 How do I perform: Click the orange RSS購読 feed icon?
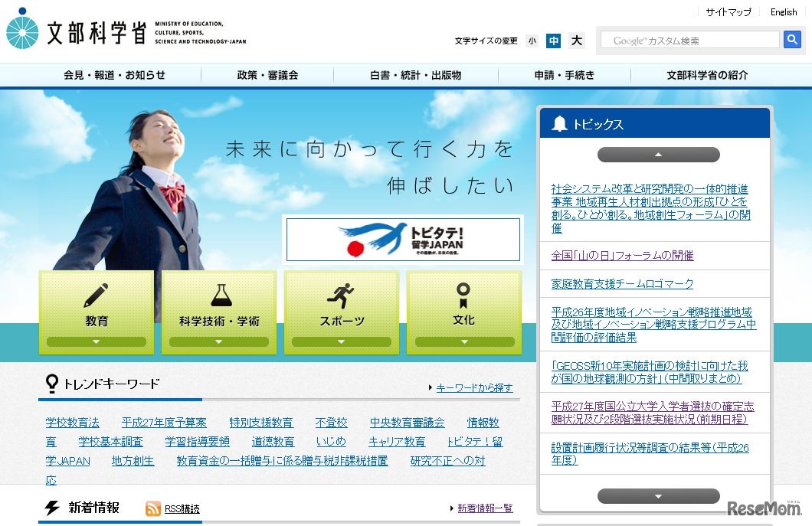[152, 508]
